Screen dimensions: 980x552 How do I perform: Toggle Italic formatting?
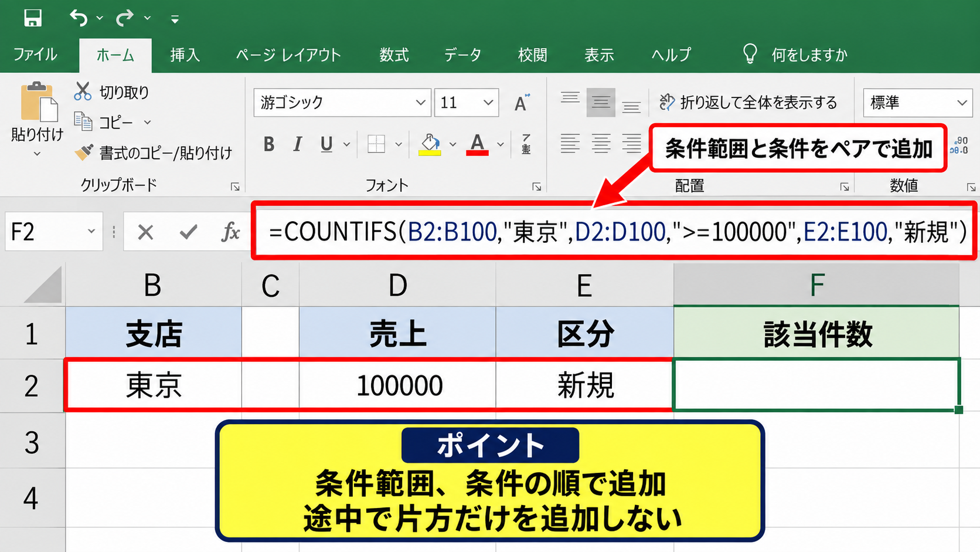click(298, 144)
